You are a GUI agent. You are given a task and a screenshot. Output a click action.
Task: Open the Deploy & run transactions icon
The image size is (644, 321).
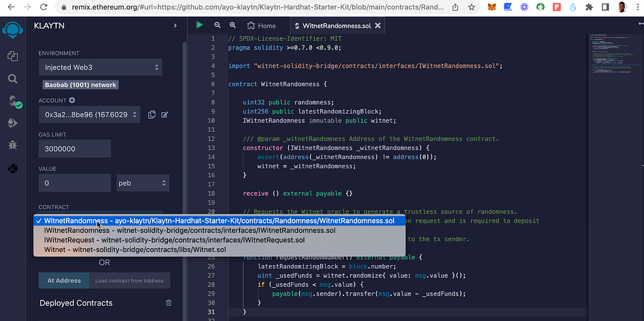pyautogui.click(x=13, y=123)
